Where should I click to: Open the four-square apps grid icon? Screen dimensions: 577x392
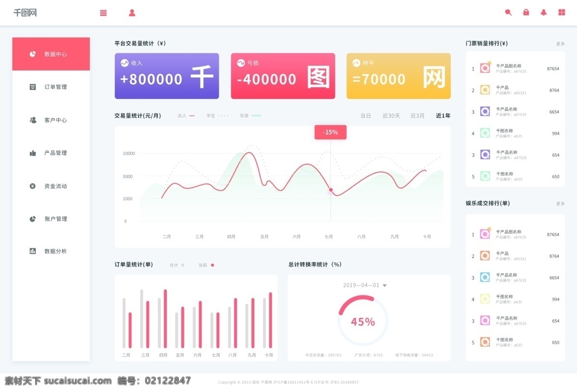[x=562, y=12]
